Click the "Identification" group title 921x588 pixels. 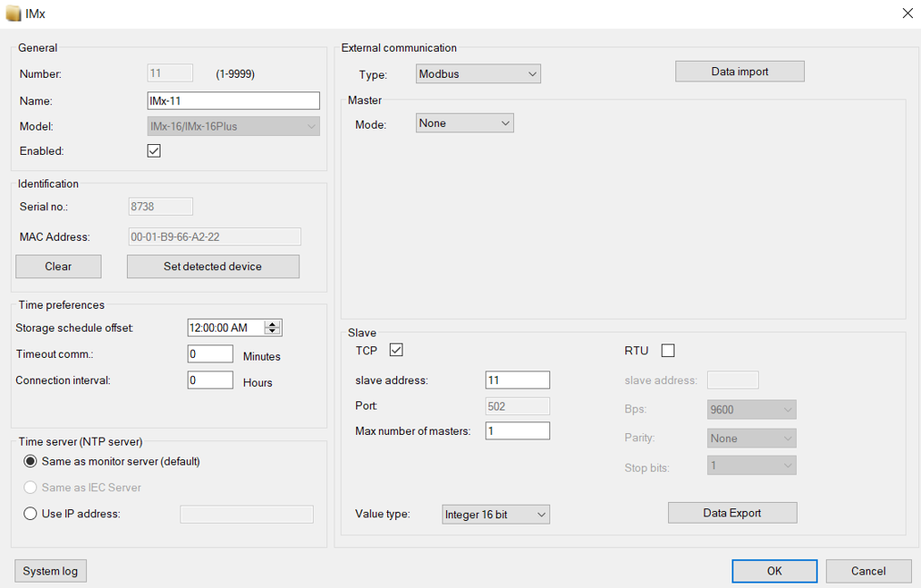click(48, 184)
